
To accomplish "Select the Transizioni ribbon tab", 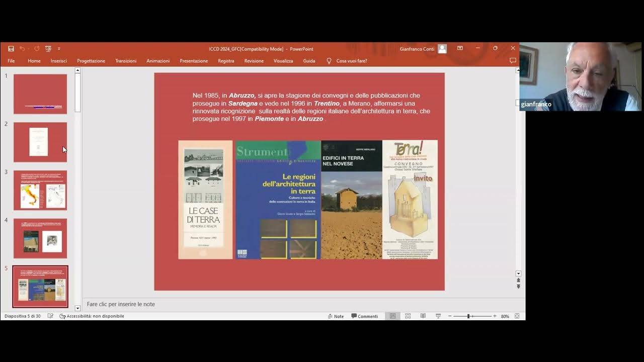I will pyautogui.click(x=126, y=61).
